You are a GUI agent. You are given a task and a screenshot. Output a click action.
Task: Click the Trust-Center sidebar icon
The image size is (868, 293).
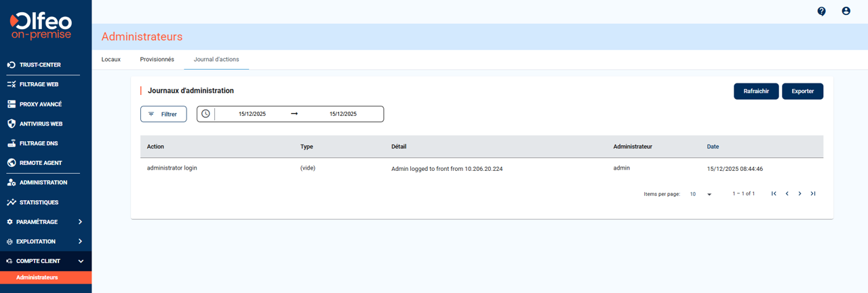point(11,65)
